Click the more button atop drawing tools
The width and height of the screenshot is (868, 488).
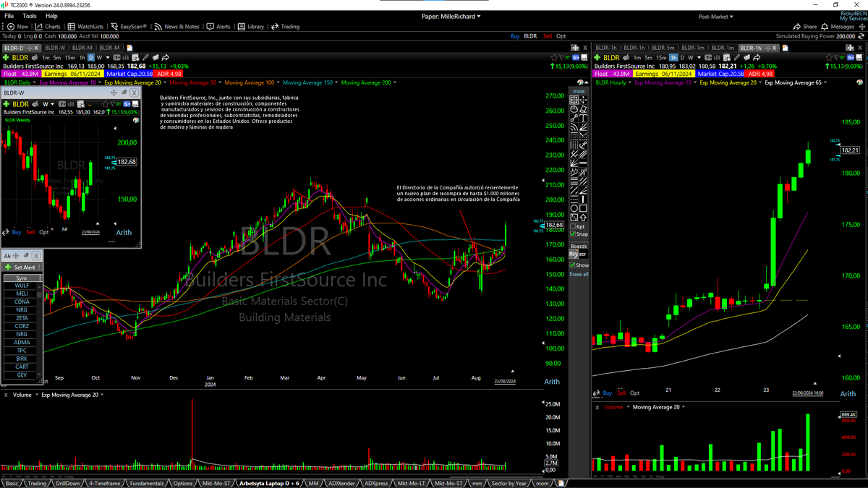click(579, 91)
